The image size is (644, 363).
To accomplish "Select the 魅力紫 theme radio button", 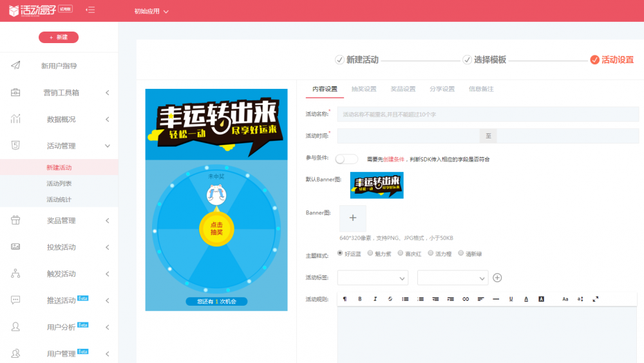I will 370,254.
